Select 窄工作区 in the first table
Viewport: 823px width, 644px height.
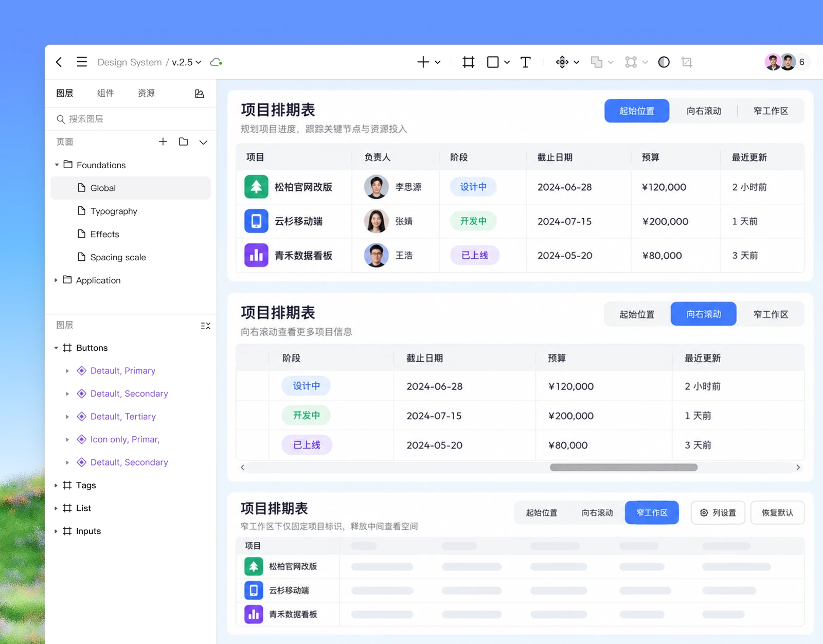[771, 111]
